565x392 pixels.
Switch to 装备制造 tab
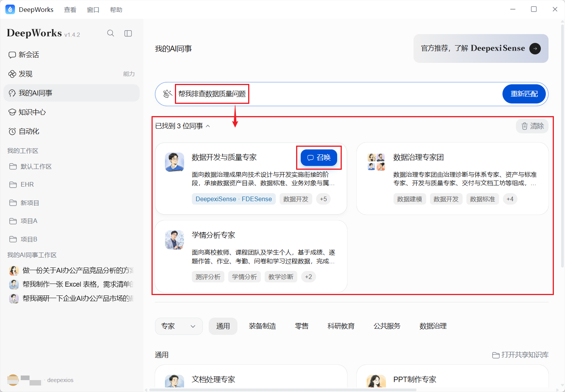pyautogui.click(x=262, y=326)
